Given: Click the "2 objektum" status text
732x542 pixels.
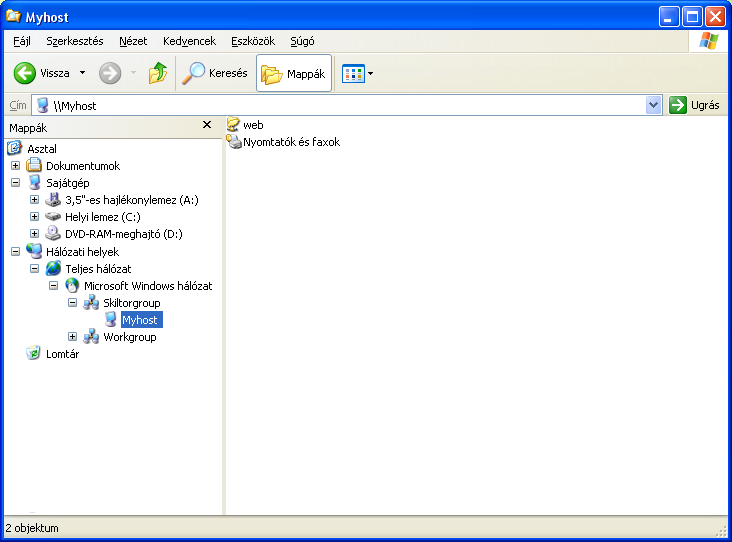Looking at the screenshot, I should click(32, 528).
